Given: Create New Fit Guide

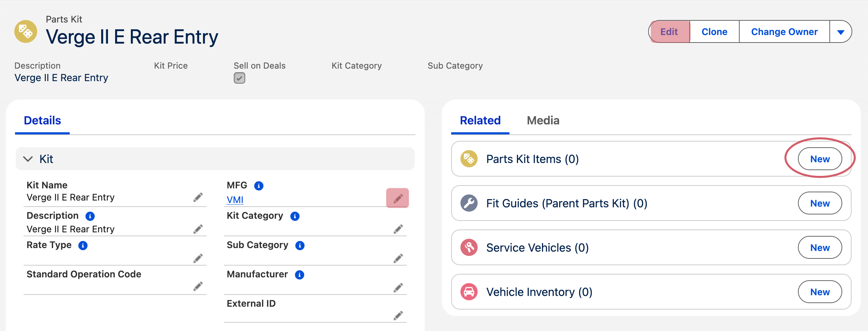Looking at the screenshot, I should click(x=820, y=203).
